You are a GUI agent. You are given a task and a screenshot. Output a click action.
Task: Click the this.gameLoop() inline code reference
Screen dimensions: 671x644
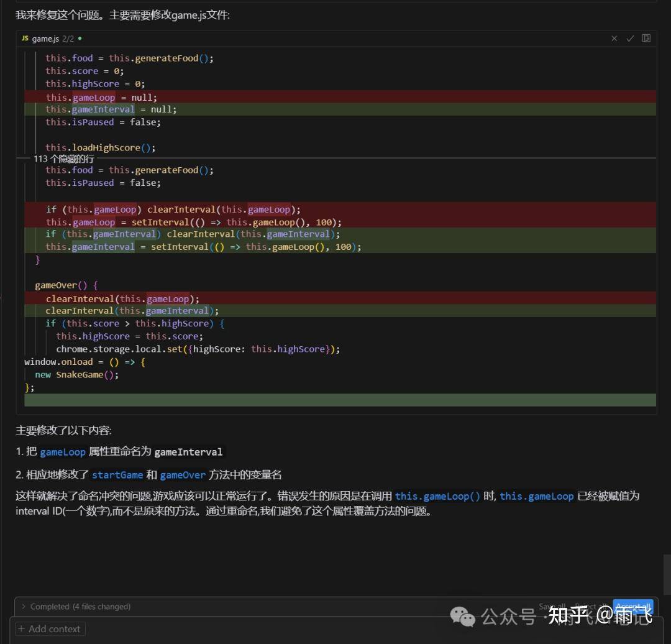pos(437,496)
